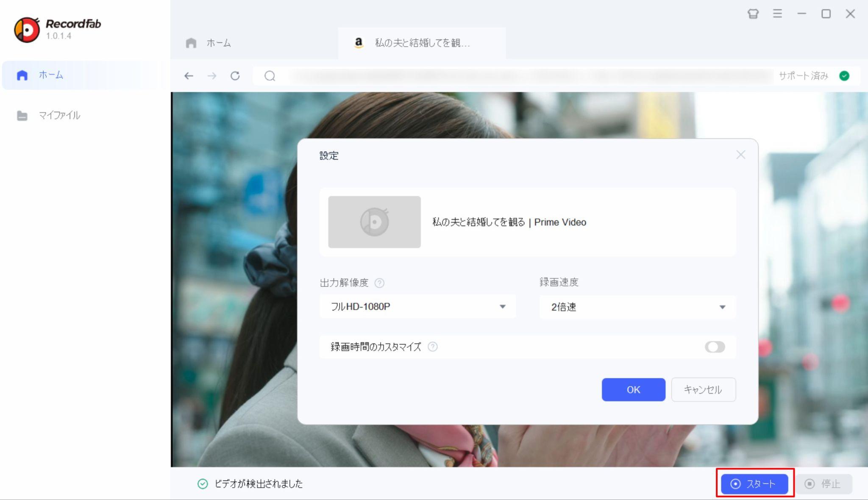Reload the page with refresh icon
Image resolution: width=868 pixels, height=500 pixels.
(235, 76)
